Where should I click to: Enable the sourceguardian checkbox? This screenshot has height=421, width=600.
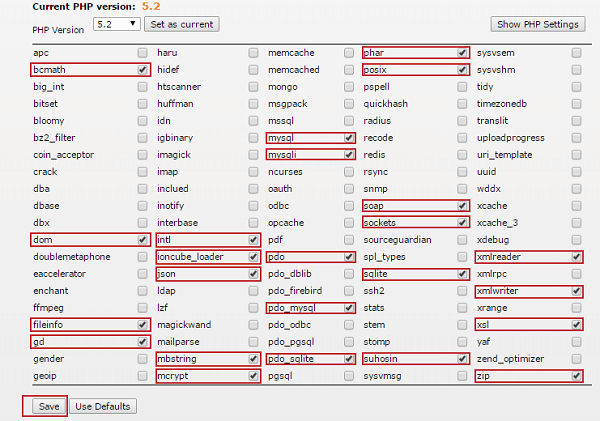pos(462,240)
